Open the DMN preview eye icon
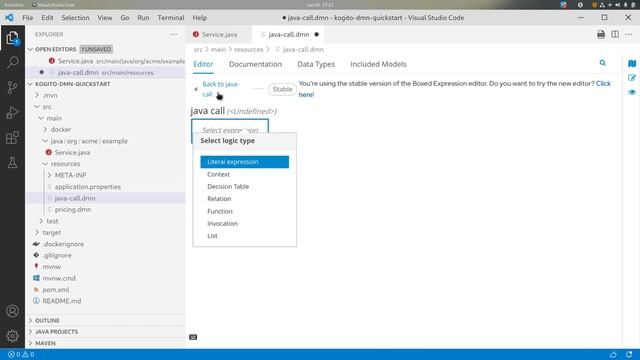Viewport: 640px width, 360px height. point(632,92)
